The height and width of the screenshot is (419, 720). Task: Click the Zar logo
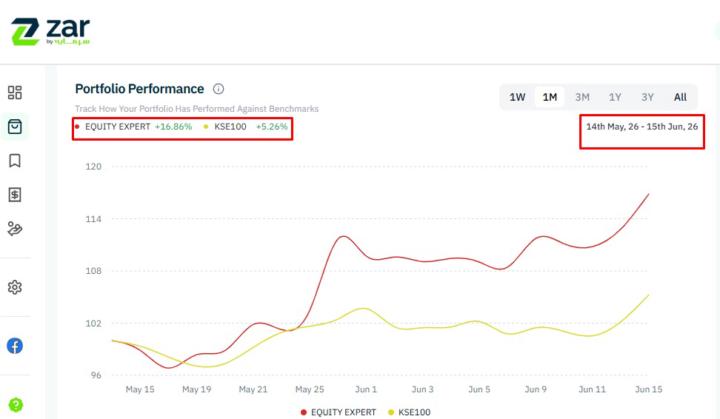51,32
